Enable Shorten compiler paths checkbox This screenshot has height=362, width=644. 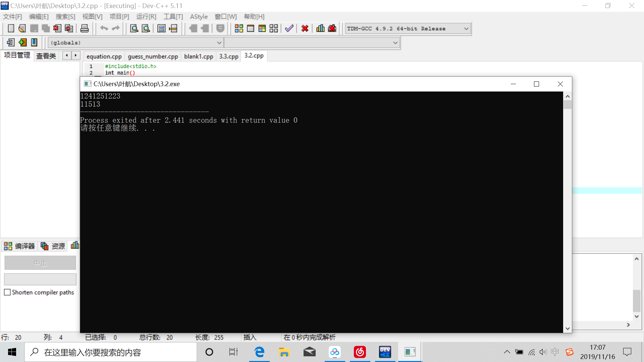click(x=7, y=292)
